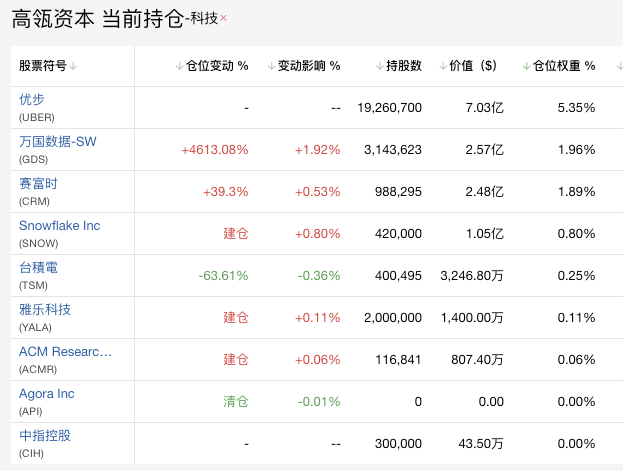Image resolution: width=623 pixels, height=471 pixels.
Task: Open the 雅乐科技 stock link
Action: pyautogui.click(x=45, y=310)
